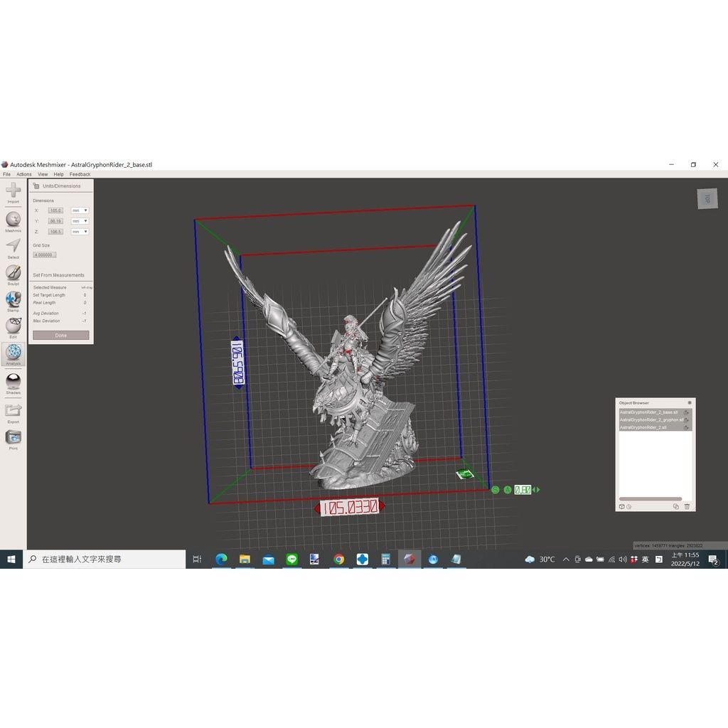This screenshot has height=728, width=728.
Task: Choose the Stamp tool
Action: 13,300
